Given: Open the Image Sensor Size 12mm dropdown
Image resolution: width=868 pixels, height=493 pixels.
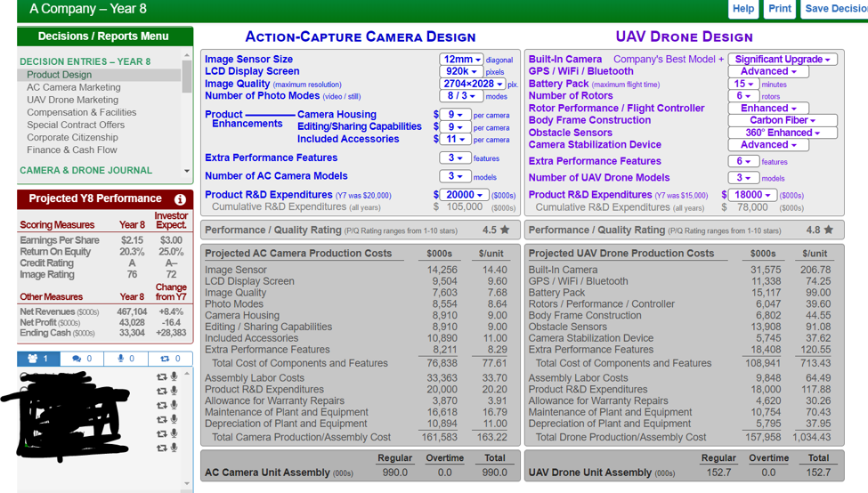Looking at the screenshot, I should click(x=461, y=60).
